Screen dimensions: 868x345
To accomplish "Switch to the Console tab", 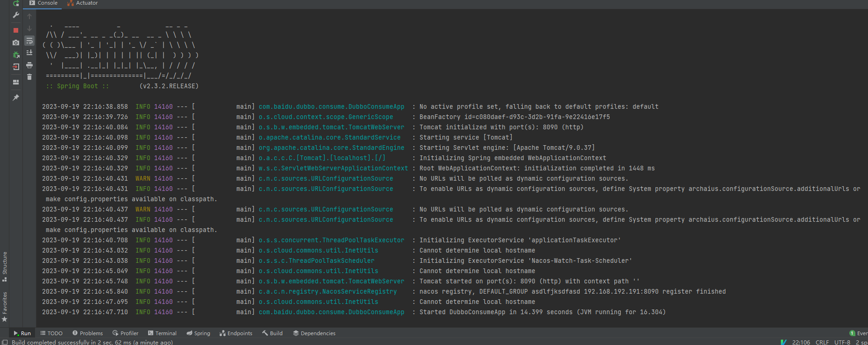I will point(43,3).
